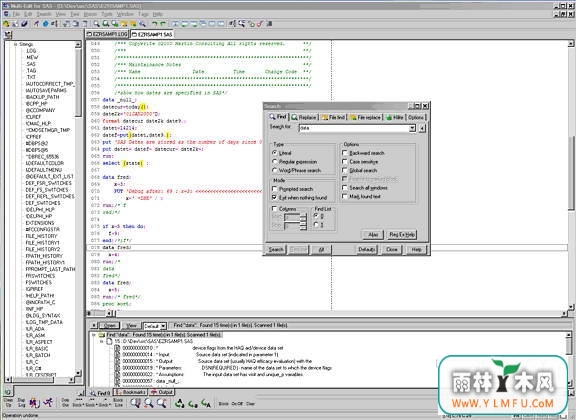The height and width of the screenshot is (420, 576).
Task: Click the pen/edit icon third in toolbar
Action: [24, 24]
